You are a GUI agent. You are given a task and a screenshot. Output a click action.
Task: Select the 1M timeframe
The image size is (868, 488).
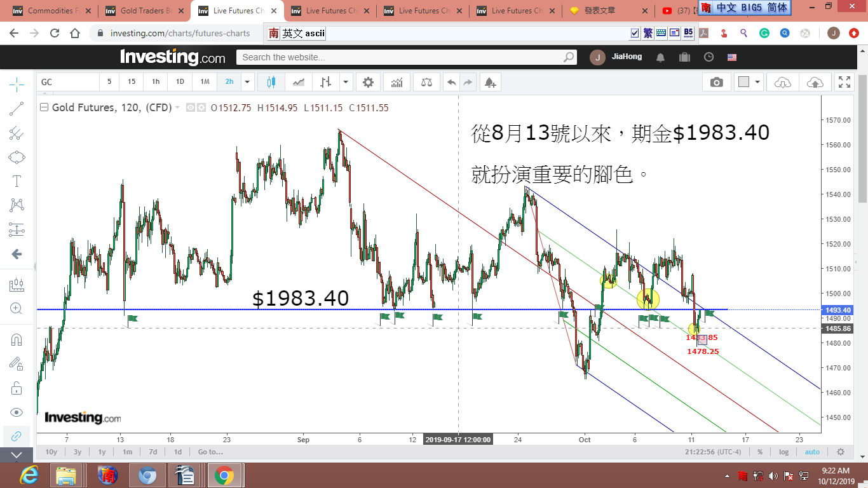pyautogui.click(x=205, y=82)
